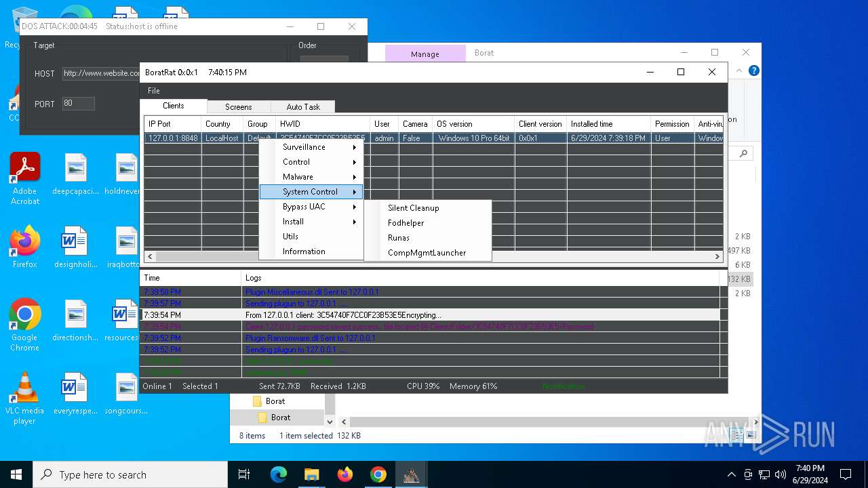Screen dimensions: 868x488
Task: Sort by HWID column header
Action: pyautogui.click(x=323, y=124)
